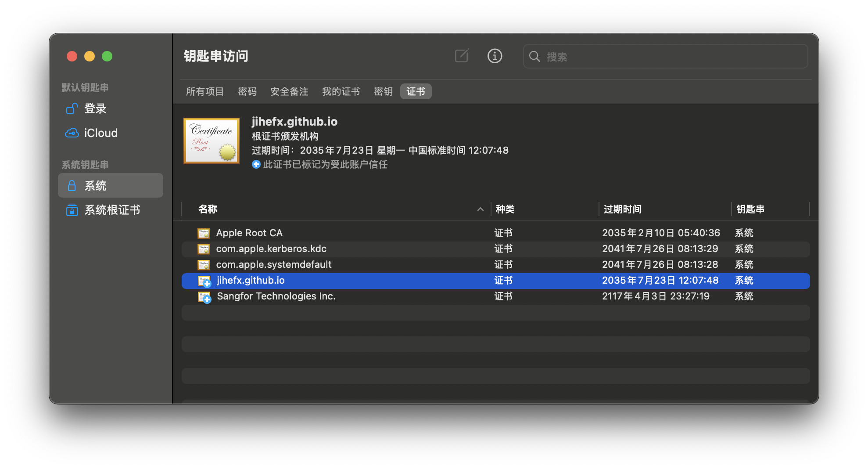Click the Sangfor Technologies certificate icon
Viewport: 868px width, 469px height.
[204, 297]
